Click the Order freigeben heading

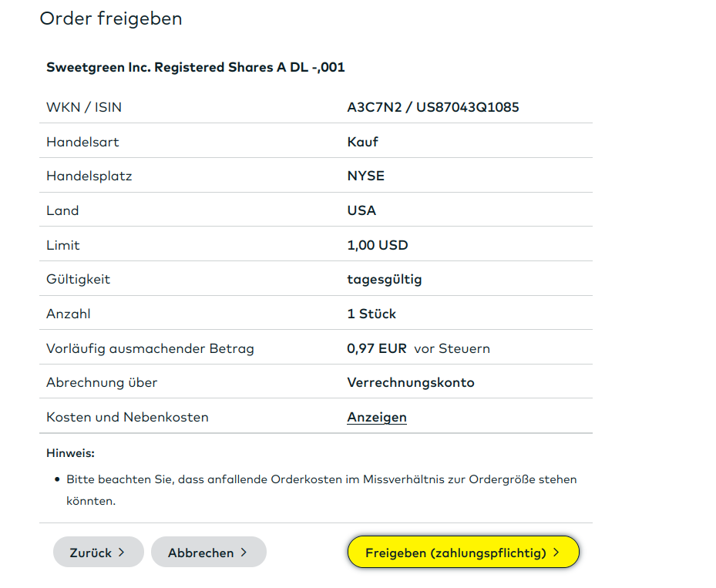click(111, 18)
